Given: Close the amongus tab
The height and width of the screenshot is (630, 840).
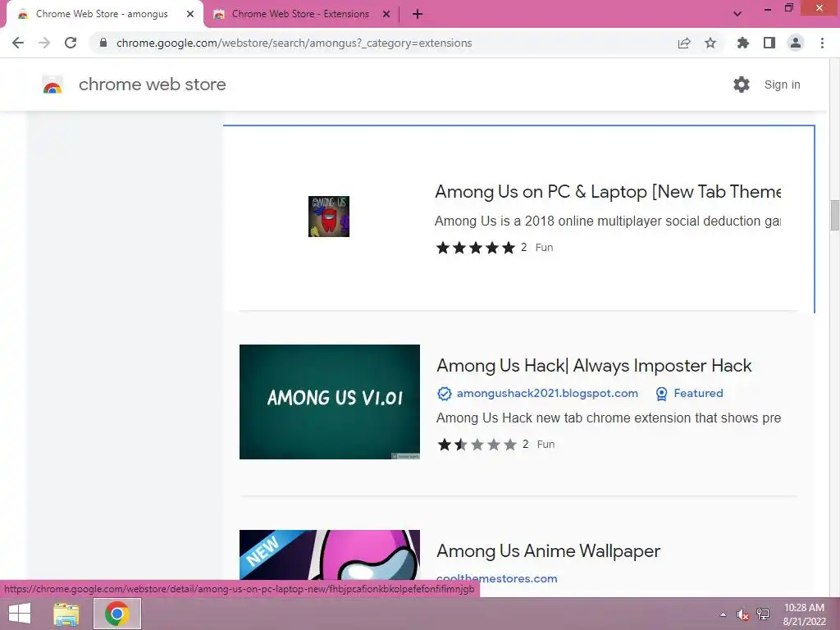Looking at the screenshot, I should click(x=190, y=14).
